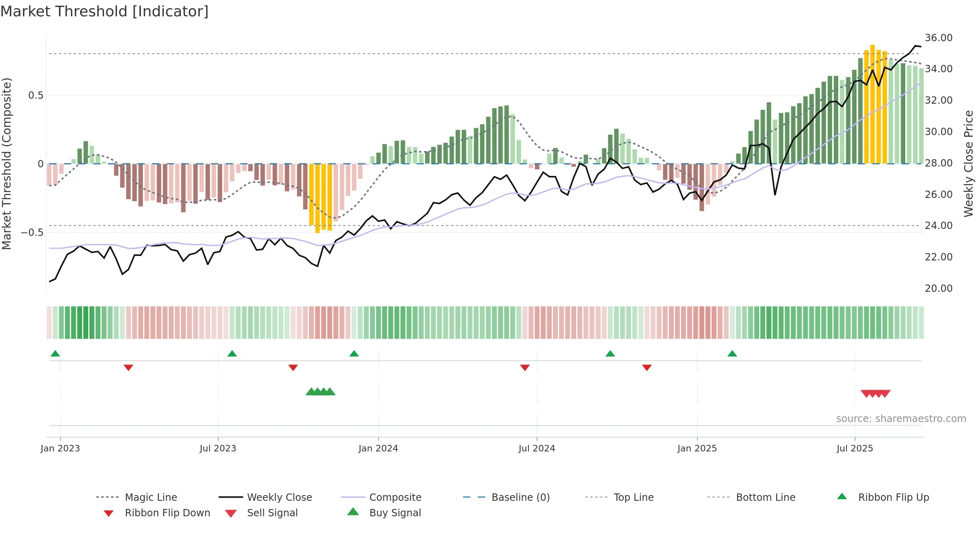Click the 28.00 price axis label
980x551 pixels.
coord(939,163)
